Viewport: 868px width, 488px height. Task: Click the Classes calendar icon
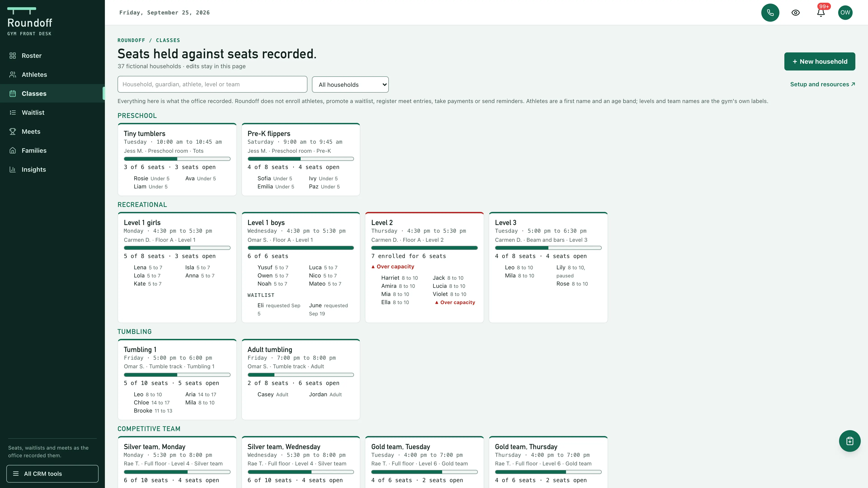[x=12, y=94]
